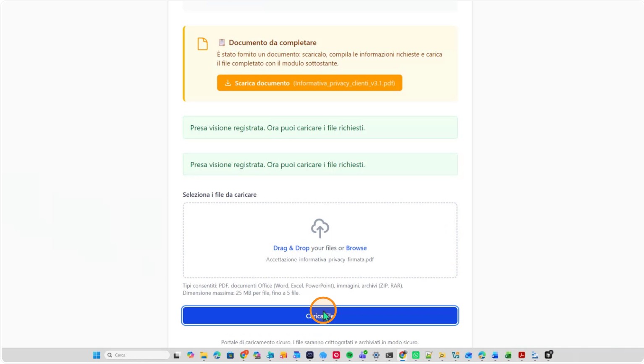The height and width of the screenshot is (364, 644).
Task: Open the Windows Start menu
Action: click(x=97, y=355)
